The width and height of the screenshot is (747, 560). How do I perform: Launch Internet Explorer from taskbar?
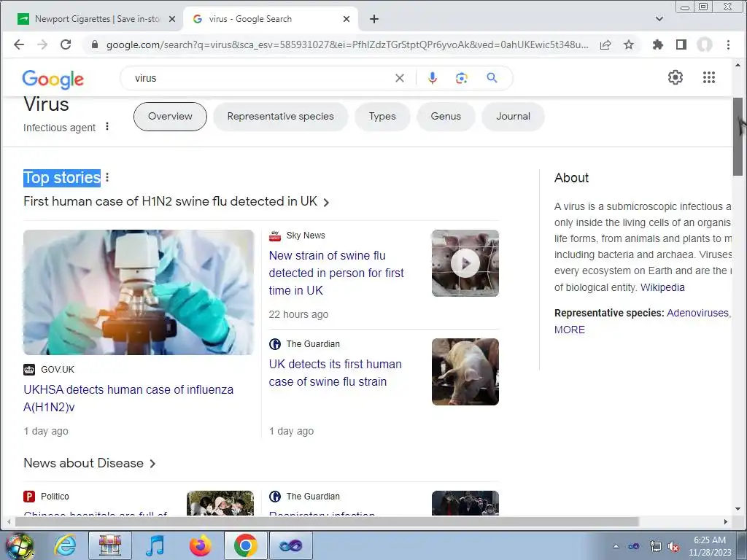point(65,545)
